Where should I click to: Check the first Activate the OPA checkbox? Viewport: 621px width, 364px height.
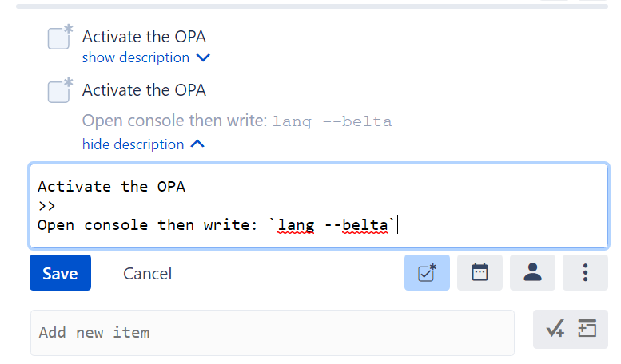tap(59, 38)
